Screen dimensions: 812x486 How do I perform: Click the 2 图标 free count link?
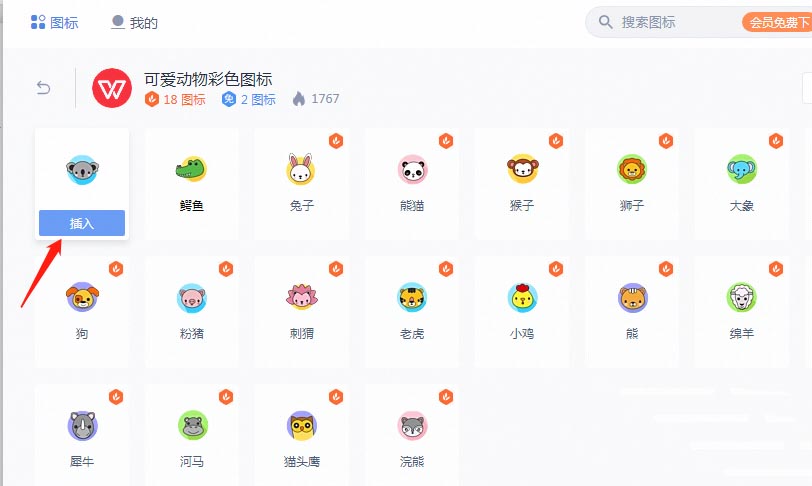(249, 99)
